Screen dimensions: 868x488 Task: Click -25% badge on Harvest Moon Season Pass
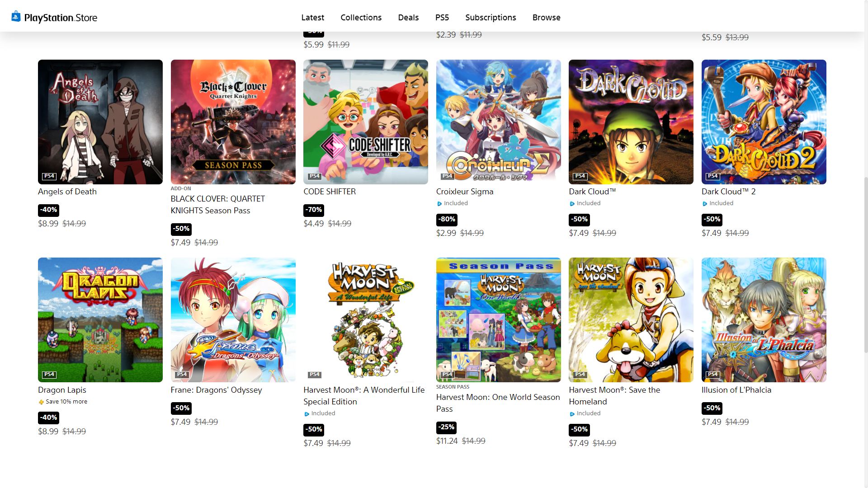click(446, 427)
